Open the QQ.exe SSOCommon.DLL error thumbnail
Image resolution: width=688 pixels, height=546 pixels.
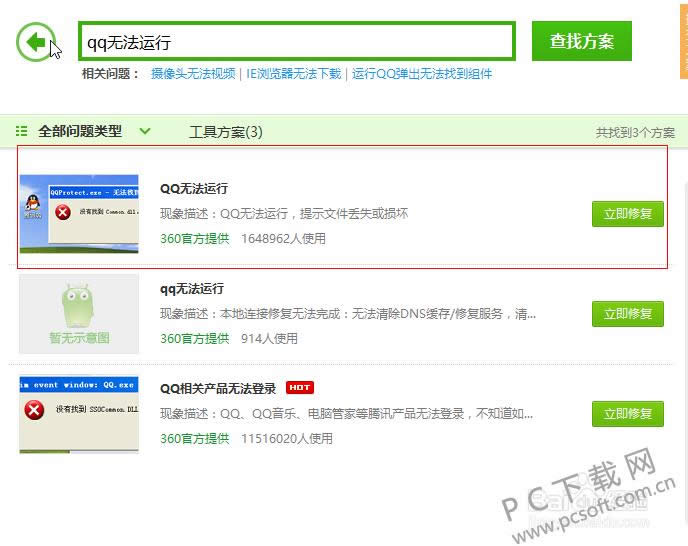(79, 414)
